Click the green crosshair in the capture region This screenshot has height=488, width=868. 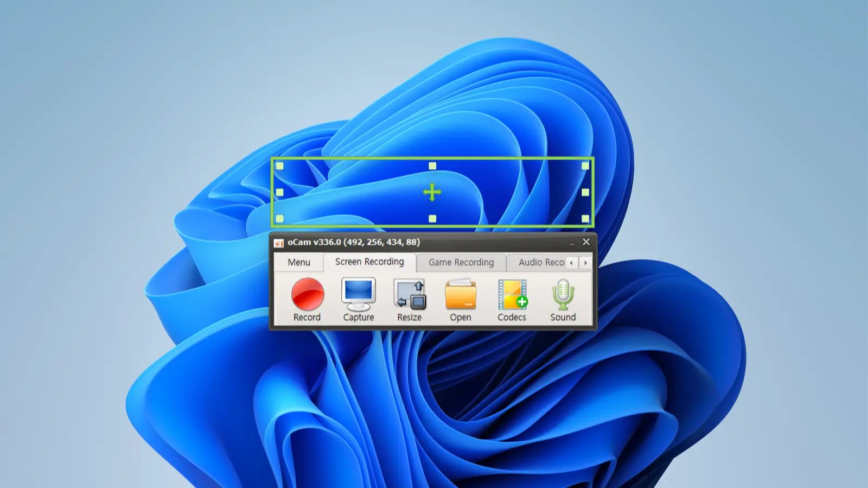[x=432, y=192]
